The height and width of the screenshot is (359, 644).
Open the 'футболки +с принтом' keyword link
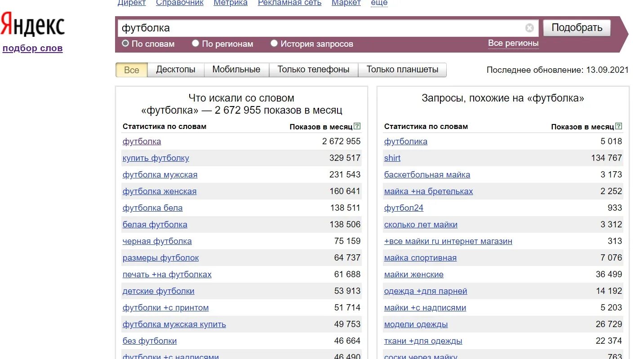click(166, 308)
